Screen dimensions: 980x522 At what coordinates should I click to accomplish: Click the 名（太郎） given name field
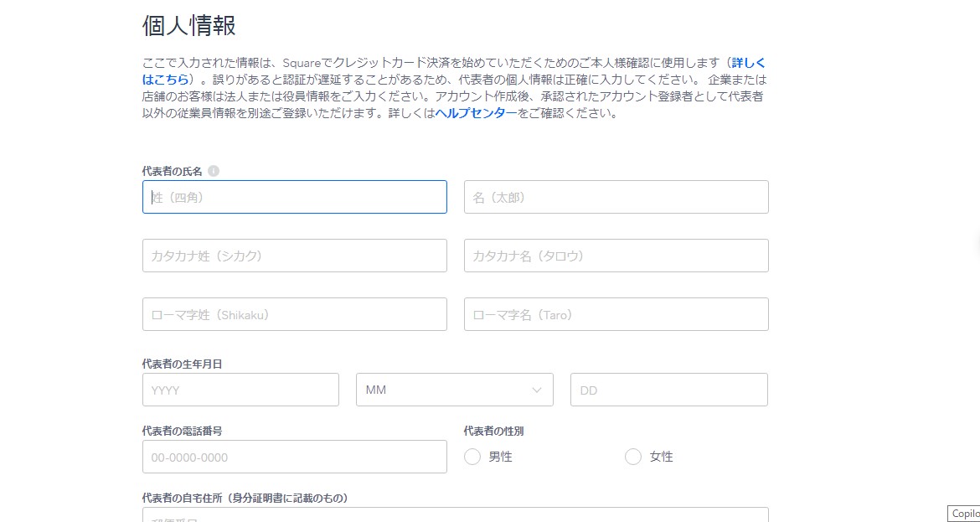pyautogui.click(x=616, y=197)
